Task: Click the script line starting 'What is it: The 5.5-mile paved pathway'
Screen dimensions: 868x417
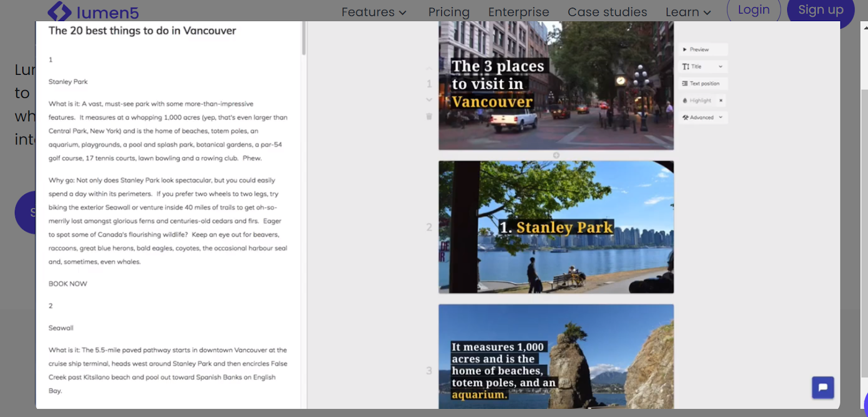Action: pos(168,350)
